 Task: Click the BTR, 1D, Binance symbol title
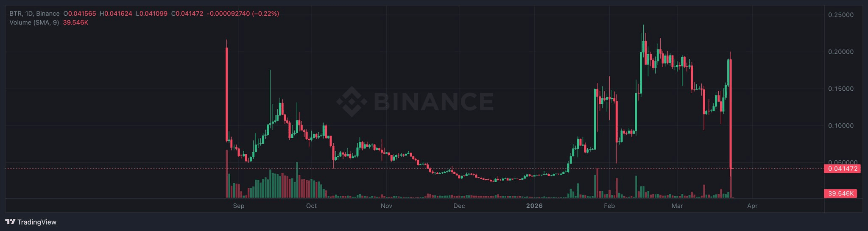[x=34, y=14]
